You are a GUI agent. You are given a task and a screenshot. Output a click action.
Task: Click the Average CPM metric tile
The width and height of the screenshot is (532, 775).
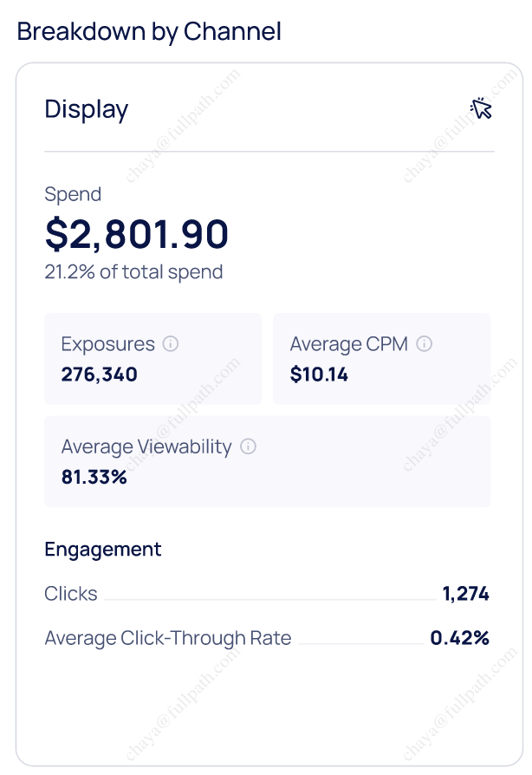tap(381, 359)
